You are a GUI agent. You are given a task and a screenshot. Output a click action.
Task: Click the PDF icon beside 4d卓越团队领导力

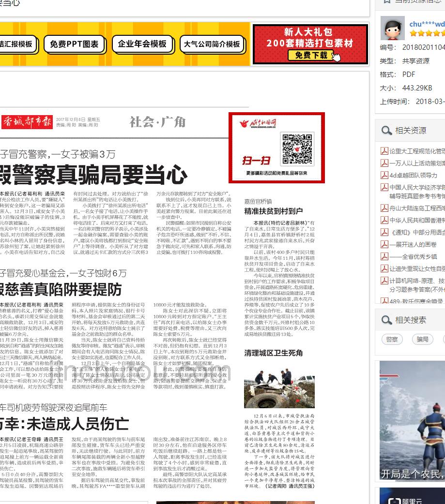tap(384, 175)
